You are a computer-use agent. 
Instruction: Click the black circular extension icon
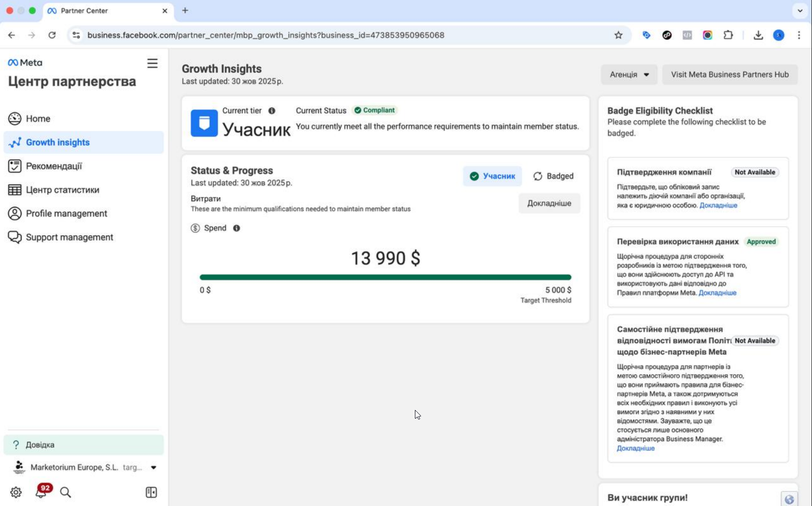667,35
